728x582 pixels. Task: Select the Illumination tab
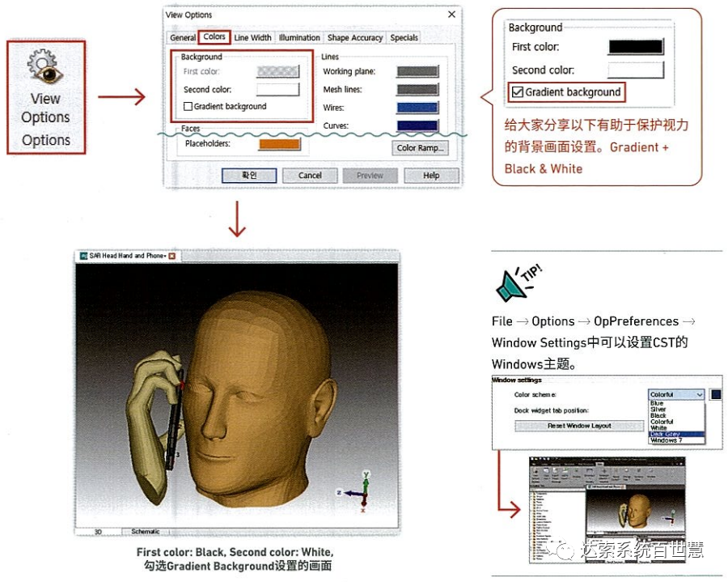coord(299,37)
